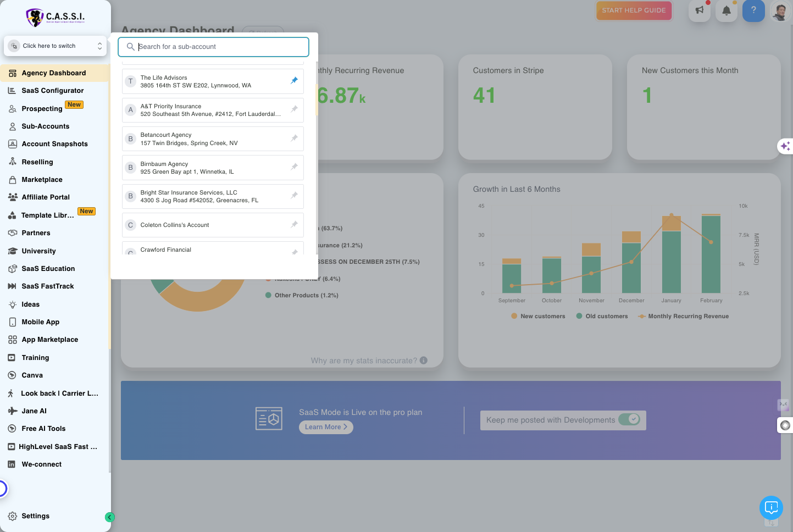Toggle Monthly Recurring Revenue legend
Image resolution: width=793 pixels, height=532 pixels.
click(x=683, y=316)
